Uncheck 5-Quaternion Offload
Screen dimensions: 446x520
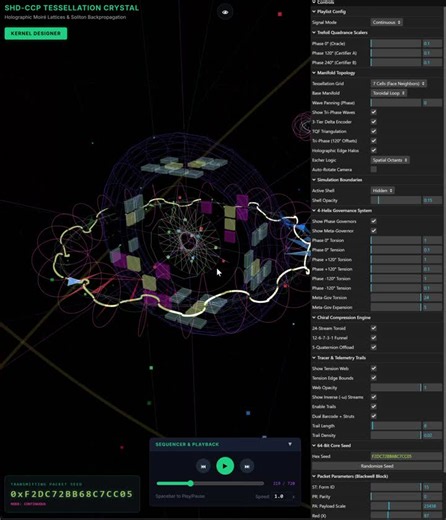click(x=374, y=347)
